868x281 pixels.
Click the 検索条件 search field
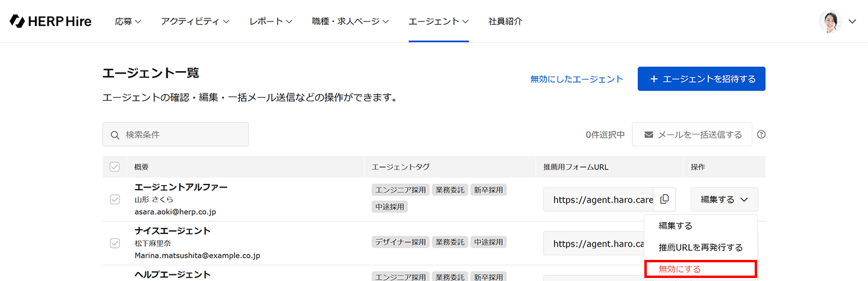(181, 134)
